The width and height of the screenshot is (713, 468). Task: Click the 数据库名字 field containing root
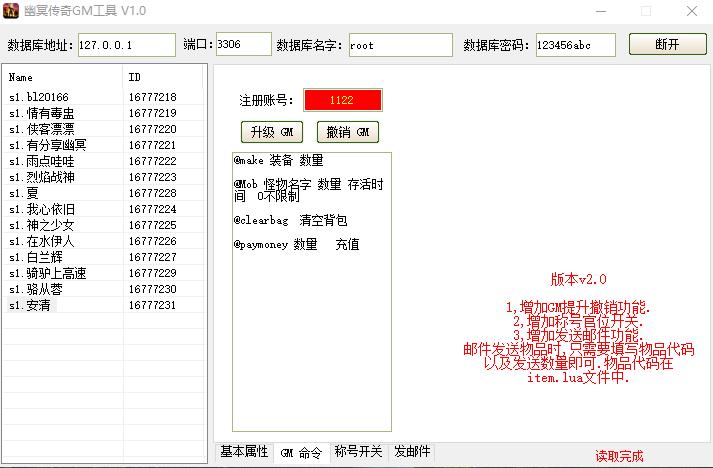(x=400, y=46)
